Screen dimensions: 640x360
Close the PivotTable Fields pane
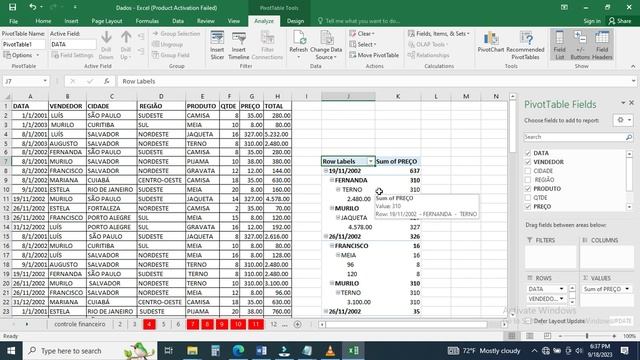click(631, 103)
